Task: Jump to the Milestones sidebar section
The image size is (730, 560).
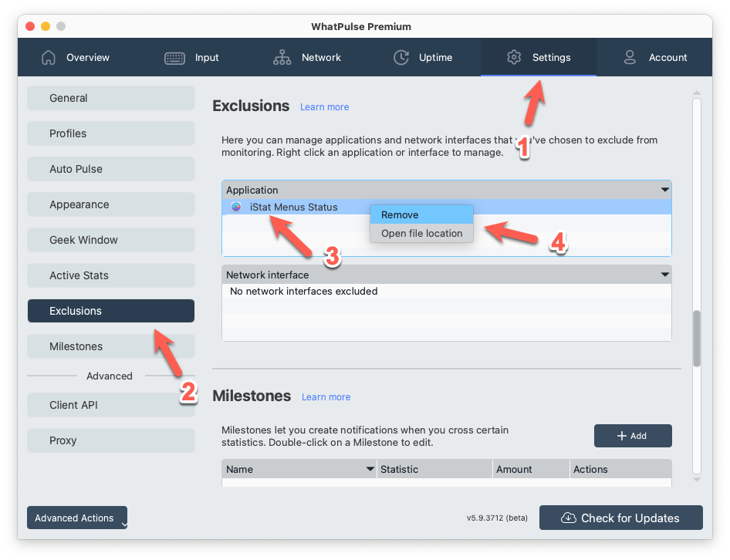Action: pyautogui.click(x=111, y=346)
